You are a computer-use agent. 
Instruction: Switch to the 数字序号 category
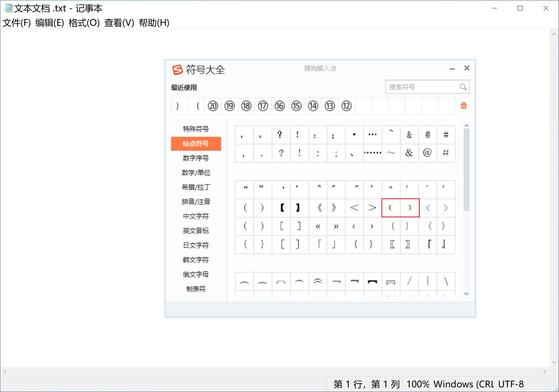pos(196,158)
